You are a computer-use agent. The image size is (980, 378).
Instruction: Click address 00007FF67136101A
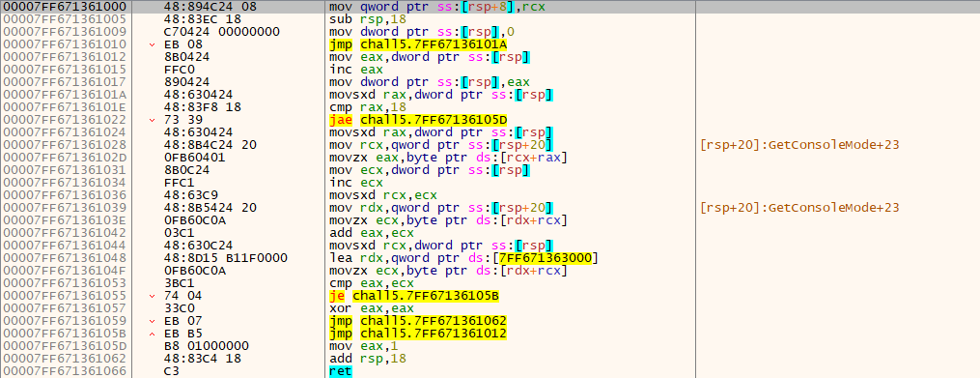(x=64, y=95)
